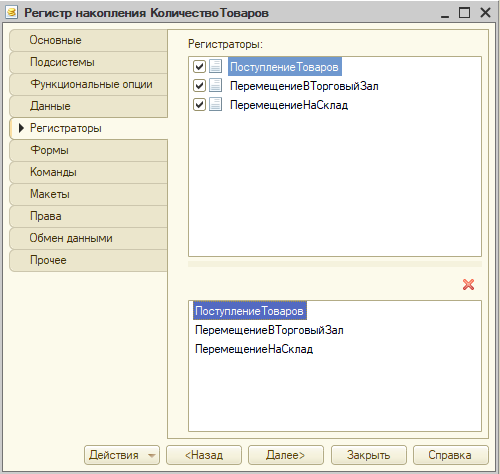Viewport: 500px width, 474px height.
Task: Toggle the ПеремещениеВТорговыйЗал checkbox
Action: pyautogui.click(x=199, y=86)
